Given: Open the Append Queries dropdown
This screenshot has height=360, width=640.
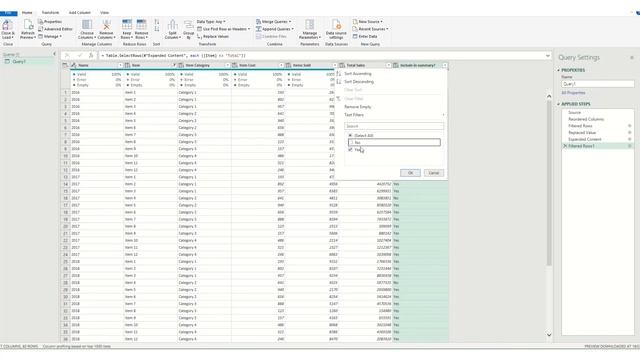Looking at the screenshot, I should [275, 29].
